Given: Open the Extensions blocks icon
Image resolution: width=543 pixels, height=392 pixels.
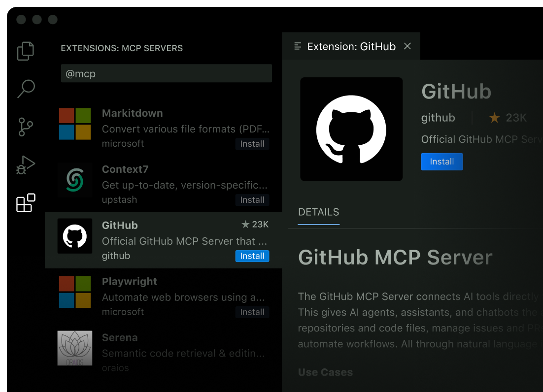Looking at the screenshot, I should [x=26, y=203].
